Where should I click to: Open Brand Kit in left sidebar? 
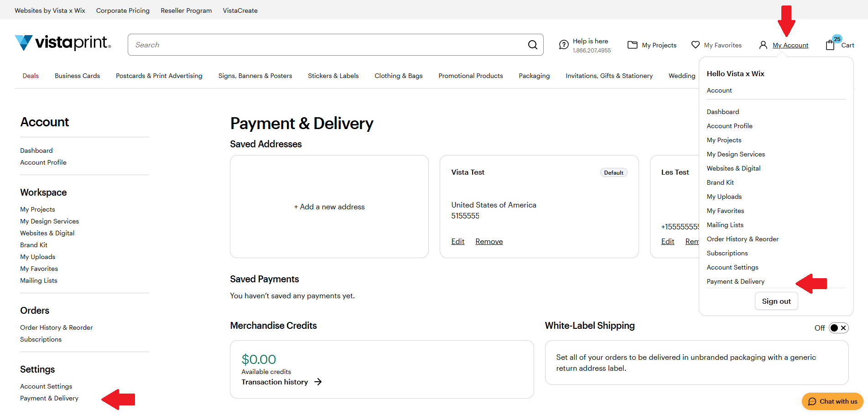coord(34,245)
